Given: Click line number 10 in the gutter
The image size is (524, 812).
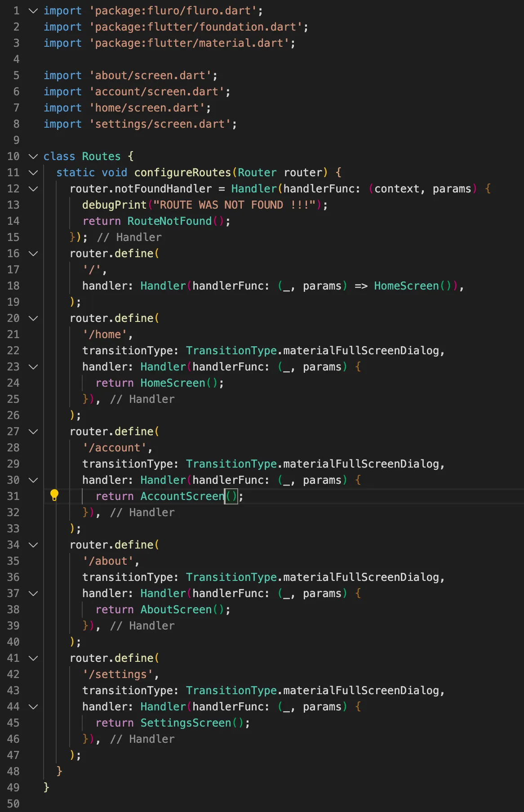Looking at the screenshot, I should point(13,156).
